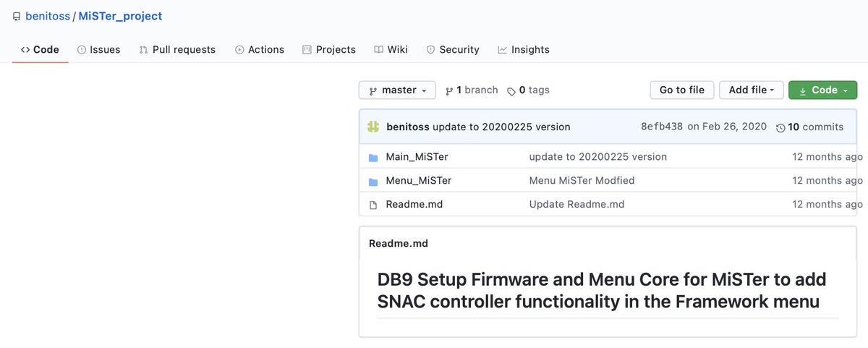Open the Wiki tab
The height and width of the screenshot is (348, 868).
(x=391, y=49)
